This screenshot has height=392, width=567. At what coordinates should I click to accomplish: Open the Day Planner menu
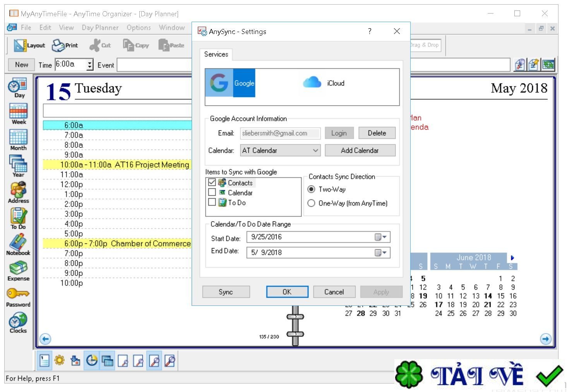[x=100, y=28]
